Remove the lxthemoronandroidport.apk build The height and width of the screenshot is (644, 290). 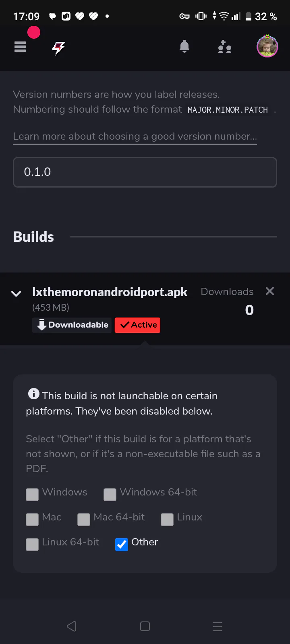pos(270,291)
